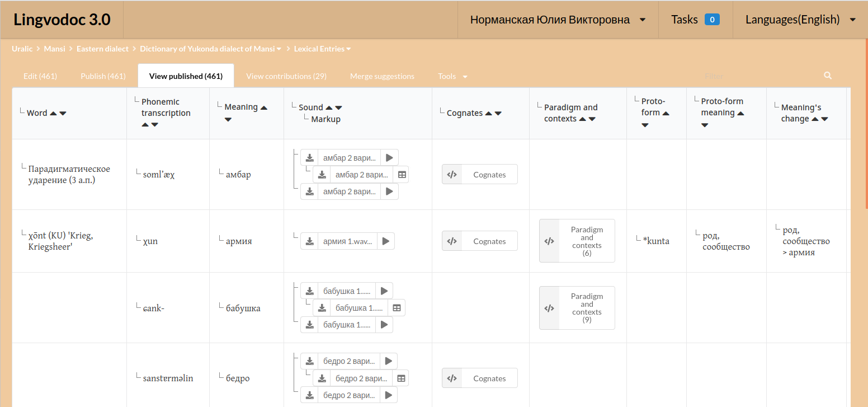
Task: Open markup table for амбар sound
Action: [402, 175]
